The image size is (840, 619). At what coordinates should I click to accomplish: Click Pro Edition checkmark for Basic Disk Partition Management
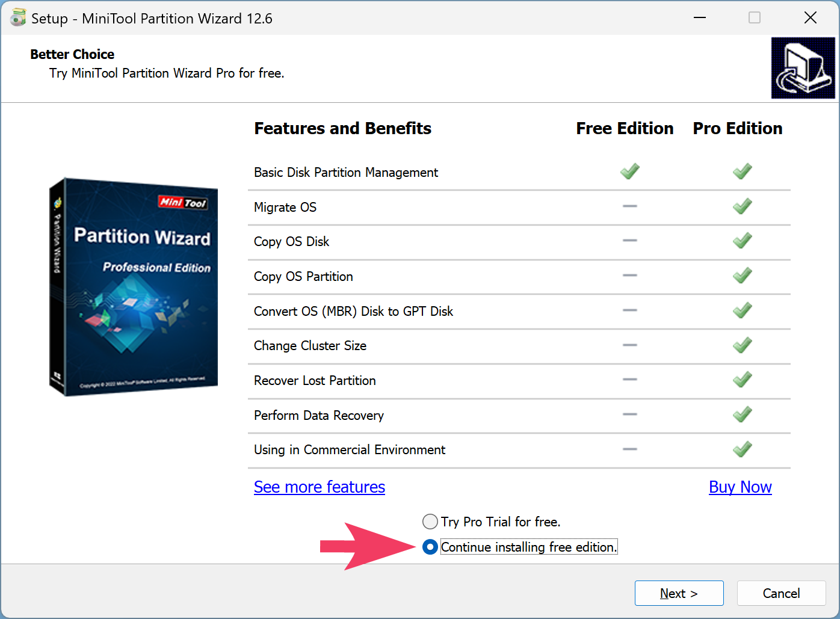(743, 171)
